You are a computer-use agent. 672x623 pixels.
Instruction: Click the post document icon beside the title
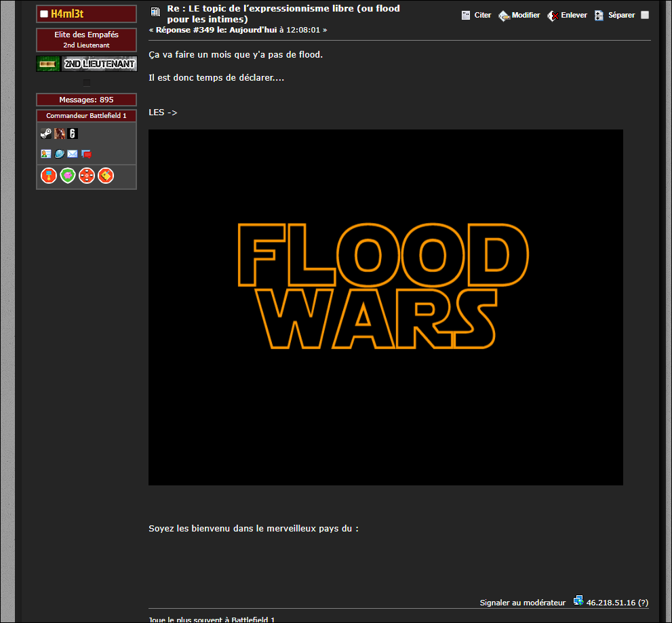point(155,12)
